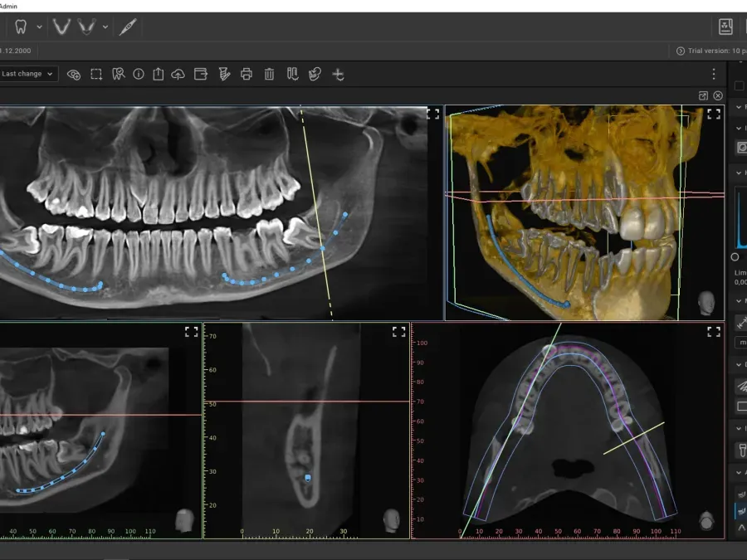This screenshot has height=560, width=747.
Task: Click the head orientation icon in 3D view
Action: click(x=706, y=304)
